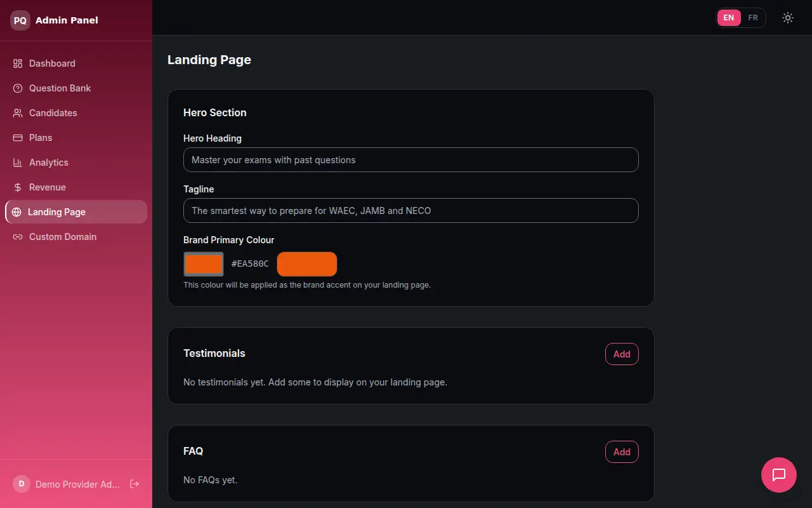This screenshot has width=812, height=508.
Task: Click the Testimonials section title
Action: pyautogui.click(x=214, y=353)
